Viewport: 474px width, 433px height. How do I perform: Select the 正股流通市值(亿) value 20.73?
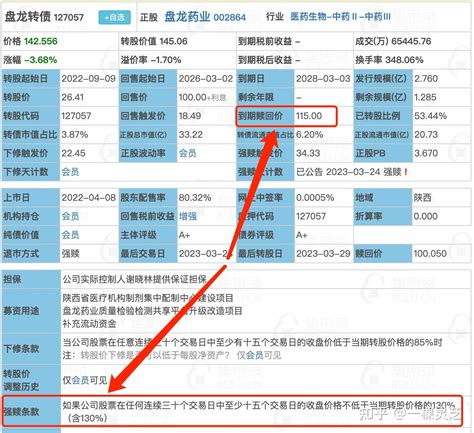coord(426,135)
